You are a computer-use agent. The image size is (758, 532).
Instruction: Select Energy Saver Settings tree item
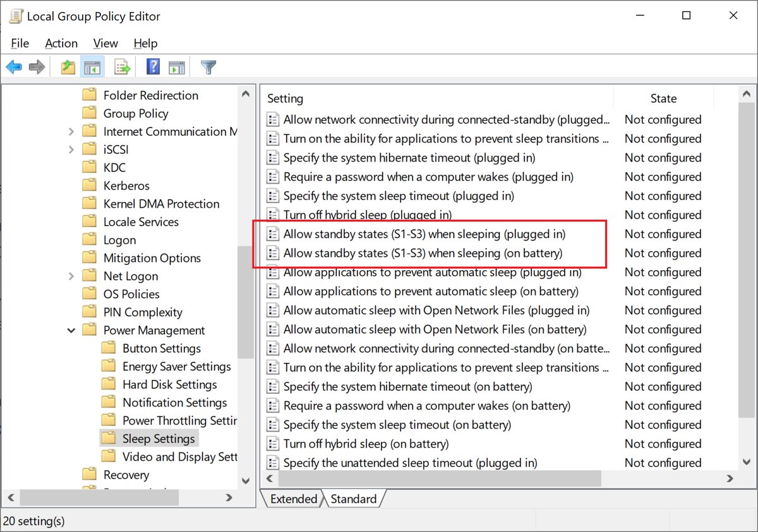[177, 367]
